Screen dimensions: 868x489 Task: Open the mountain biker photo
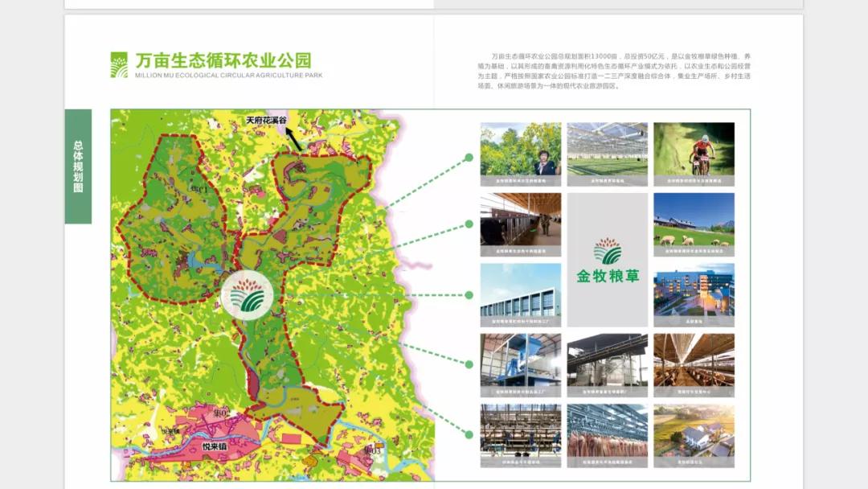click(694, 149)
